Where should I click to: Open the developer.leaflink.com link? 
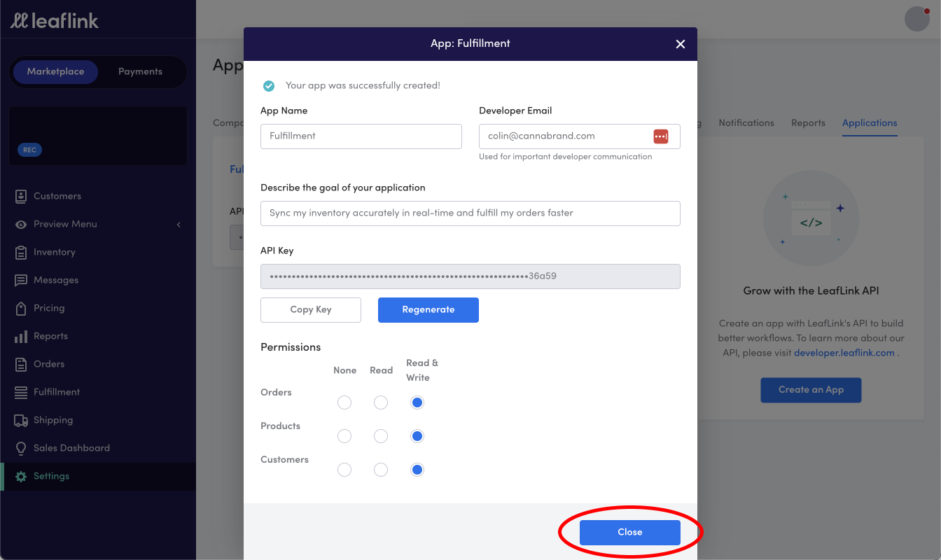click(x=844, y=353)
